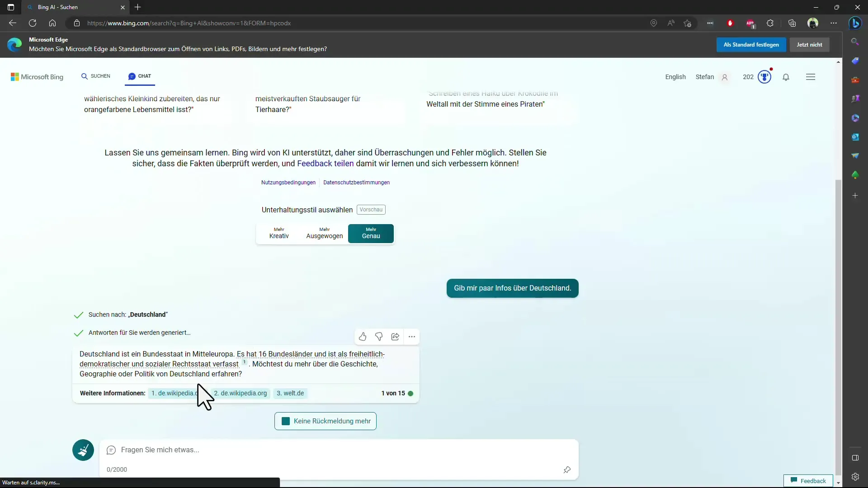Open Edge settings and more menu
868x488 pixels.
[834, 23]
